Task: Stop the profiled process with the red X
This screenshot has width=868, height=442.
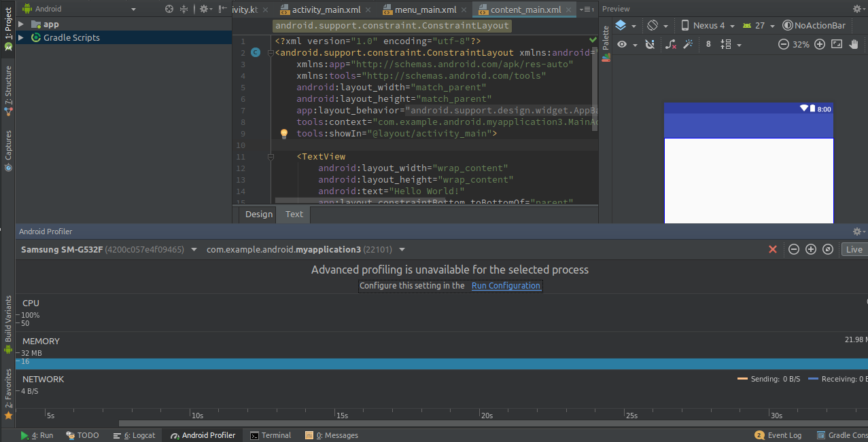Action: click(773, 249)
